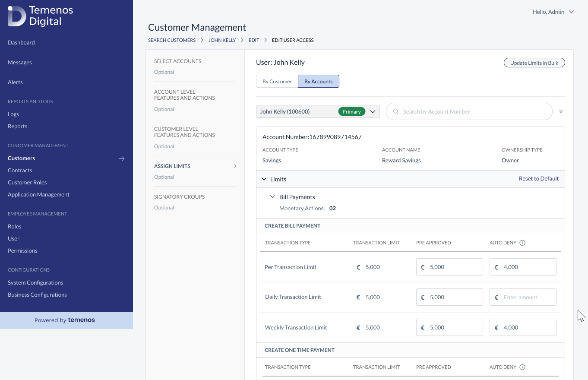Collapse the Bill Payments group

[272, 197]
